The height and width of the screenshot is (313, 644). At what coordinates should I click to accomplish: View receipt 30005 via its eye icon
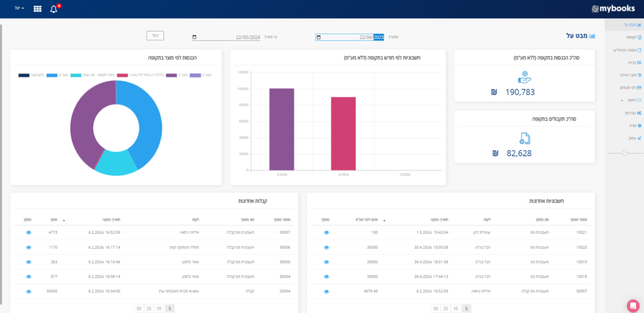(x=28, y=262)
